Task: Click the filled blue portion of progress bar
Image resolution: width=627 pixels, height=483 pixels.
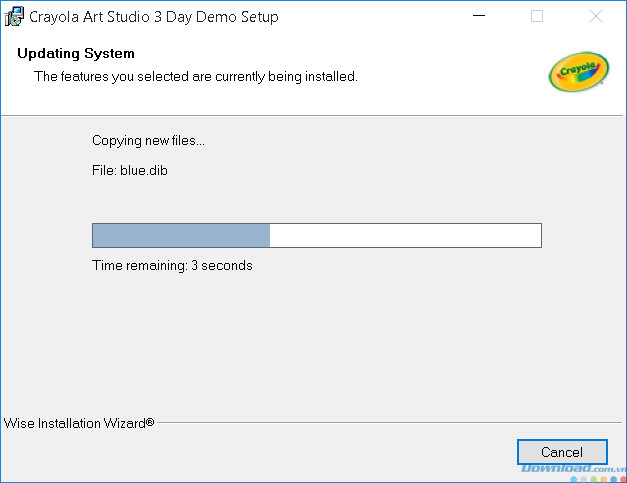Action: point(181,236)
